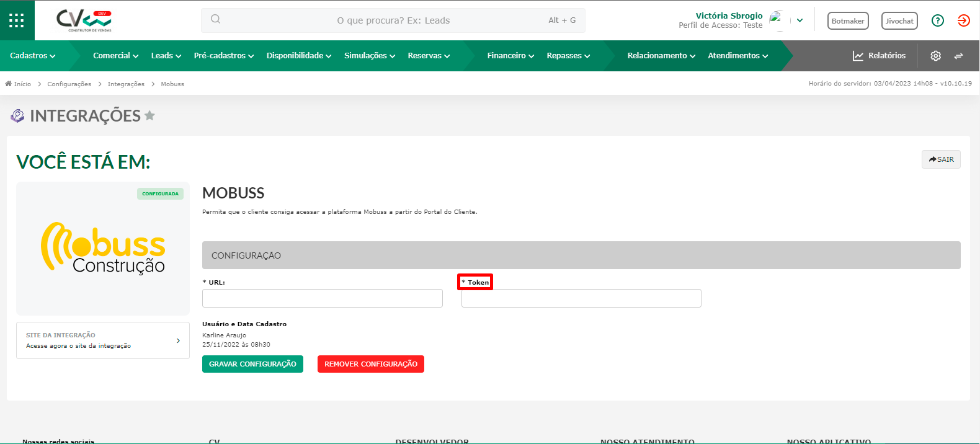This screenshot has width=980, height=444.
Task: Expand the Simulações menu
Action: tap(370, 56)
